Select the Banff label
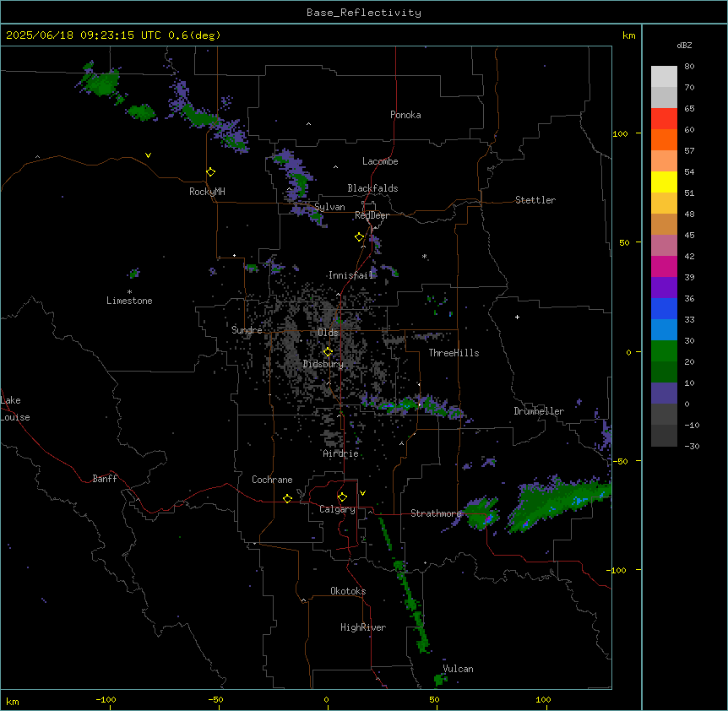The image size is (728, 711). 105,479
